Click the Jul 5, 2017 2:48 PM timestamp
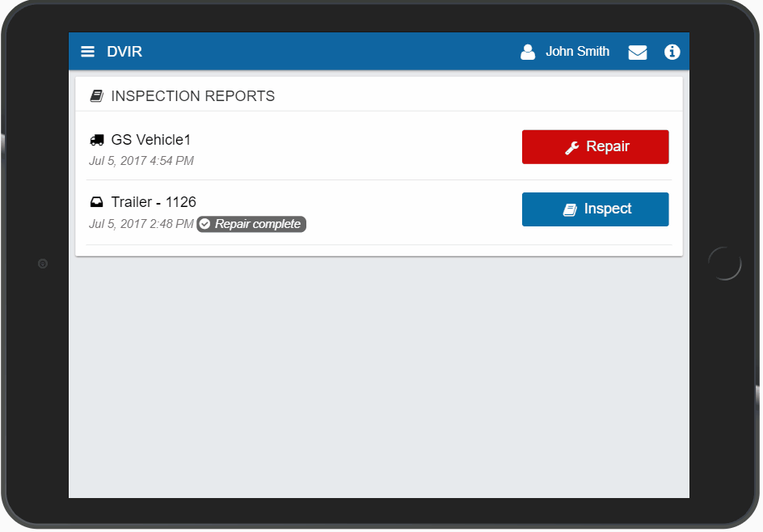 [141, 224]
